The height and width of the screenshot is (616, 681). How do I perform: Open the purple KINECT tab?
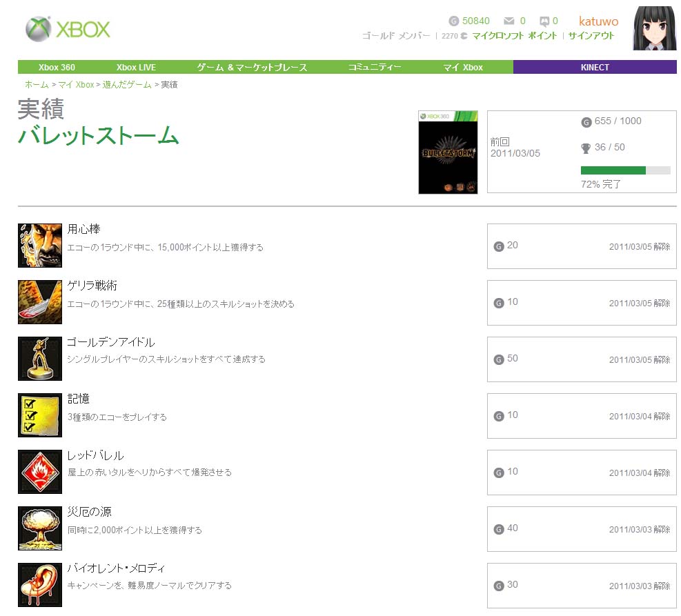[x=595, y=68]
